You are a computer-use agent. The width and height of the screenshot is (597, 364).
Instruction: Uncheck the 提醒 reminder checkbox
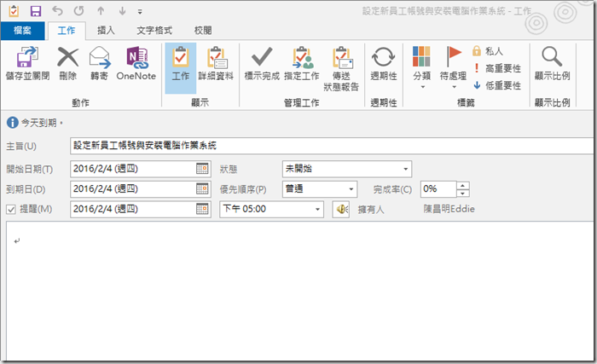tap(10, 209)
